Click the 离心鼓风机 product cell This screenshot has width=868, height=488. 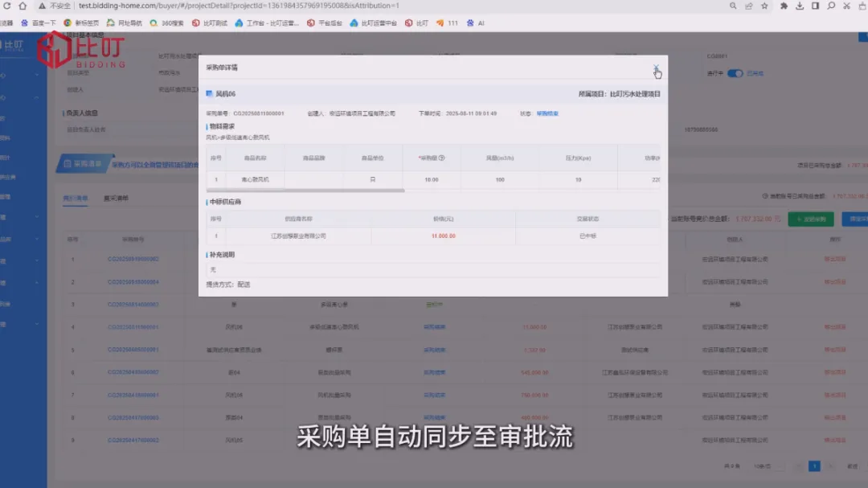[256, 179]
